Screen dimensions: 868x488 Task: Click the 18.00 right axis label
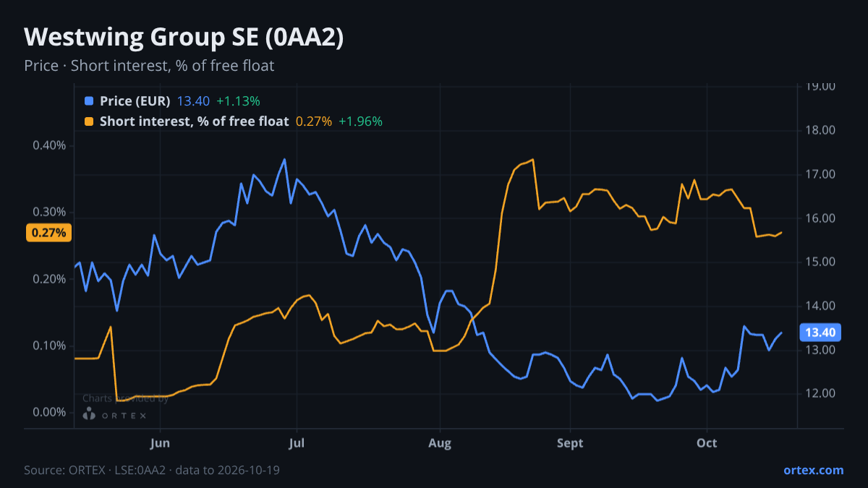pyautogui.click(x=820, y=131)
